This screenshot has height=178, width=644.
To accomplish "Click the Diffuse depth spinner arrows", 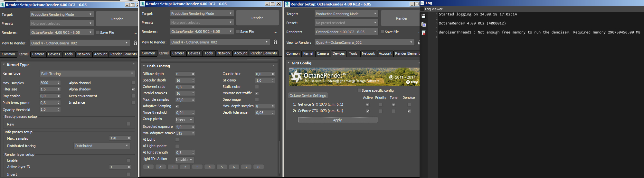I will tap(193, 74).
